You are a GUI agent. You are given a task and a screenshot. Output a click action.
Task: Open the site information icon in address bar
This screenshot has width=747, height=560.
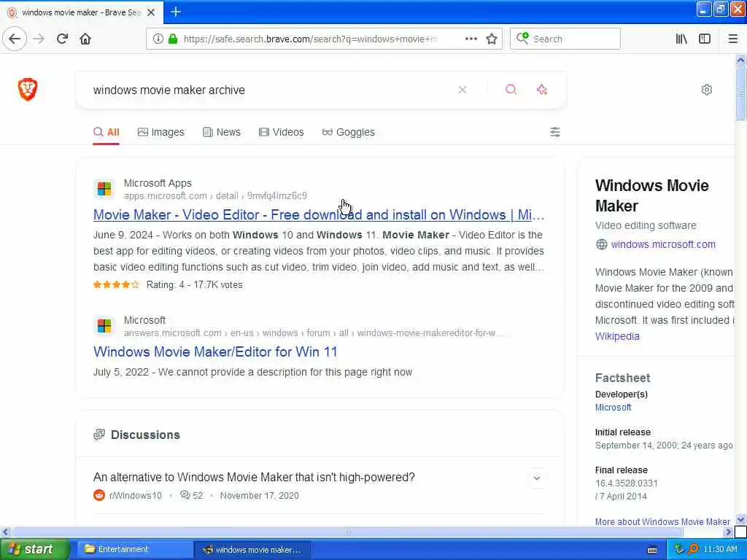[x=158, y=39]
